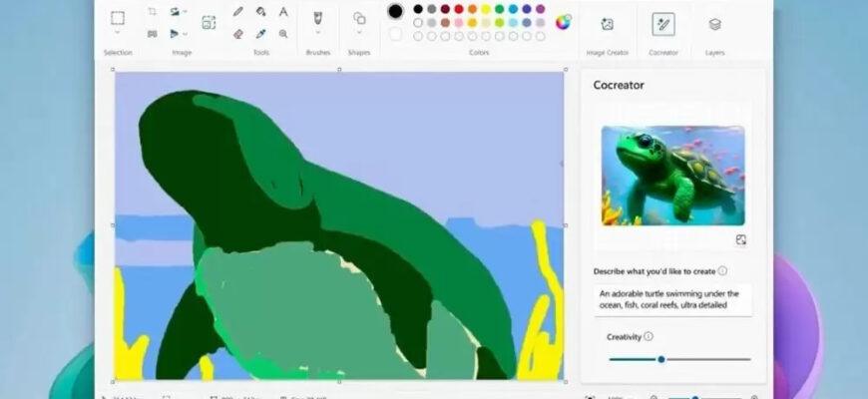Click the 'Image' group label
Image resolution: width=868 pixels, height=399 pixels.
point(182,53)
